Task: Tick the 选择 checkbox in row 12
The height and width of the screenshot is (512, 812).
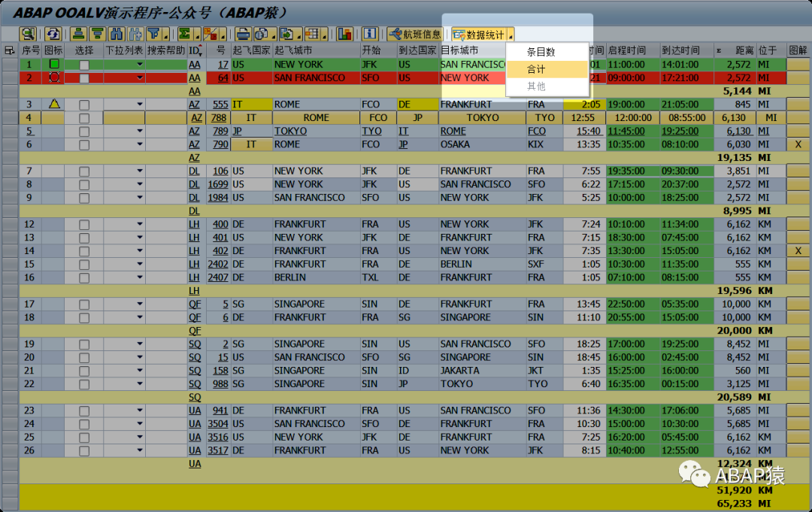Action: coord(84,225)
